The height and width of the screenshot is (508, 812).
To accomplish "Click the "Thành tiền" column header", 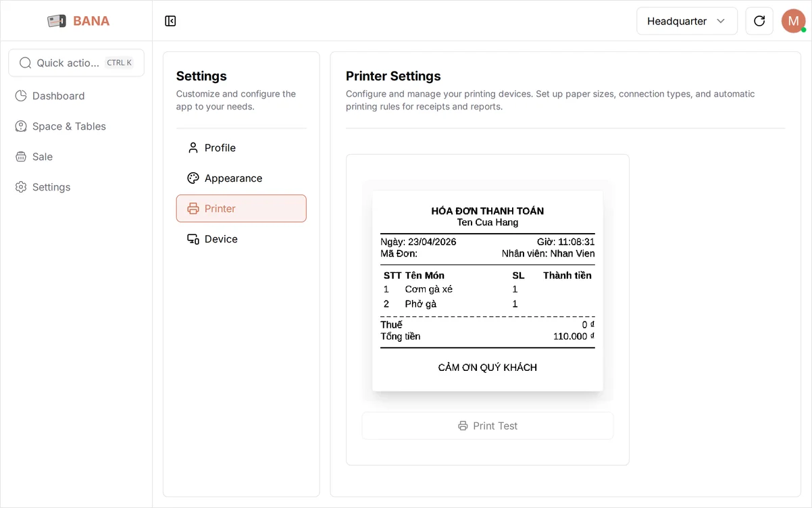I will coord(567,275).
